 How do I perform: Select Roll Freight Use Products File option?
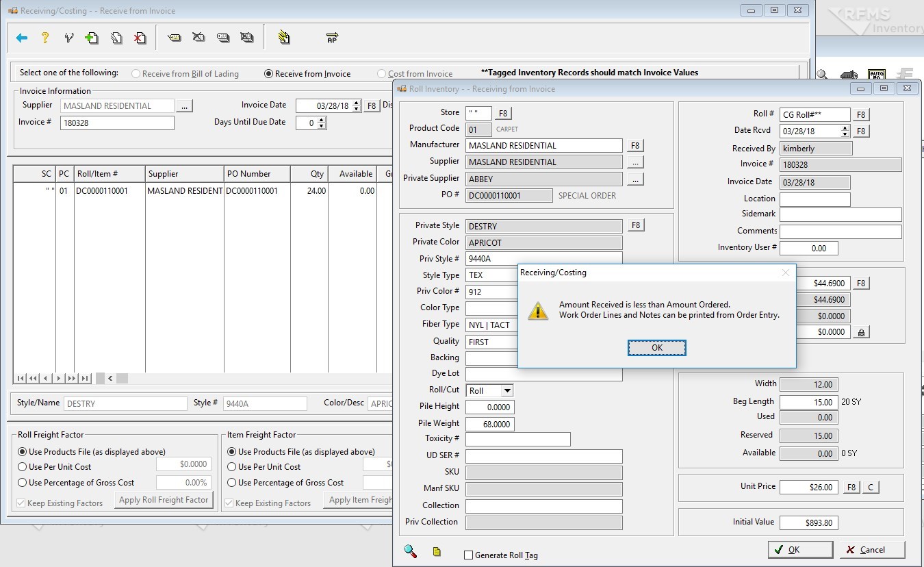(92, 452)
